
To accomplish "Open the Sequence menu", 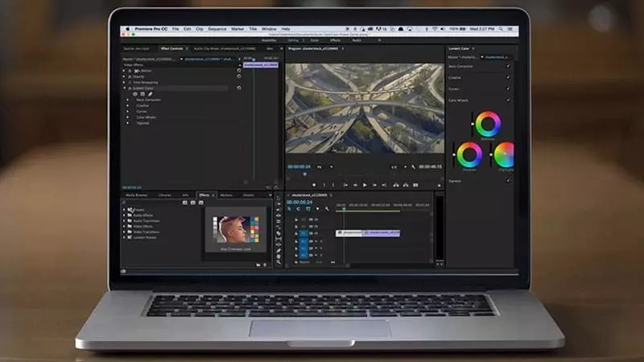I will click(217, 29).
